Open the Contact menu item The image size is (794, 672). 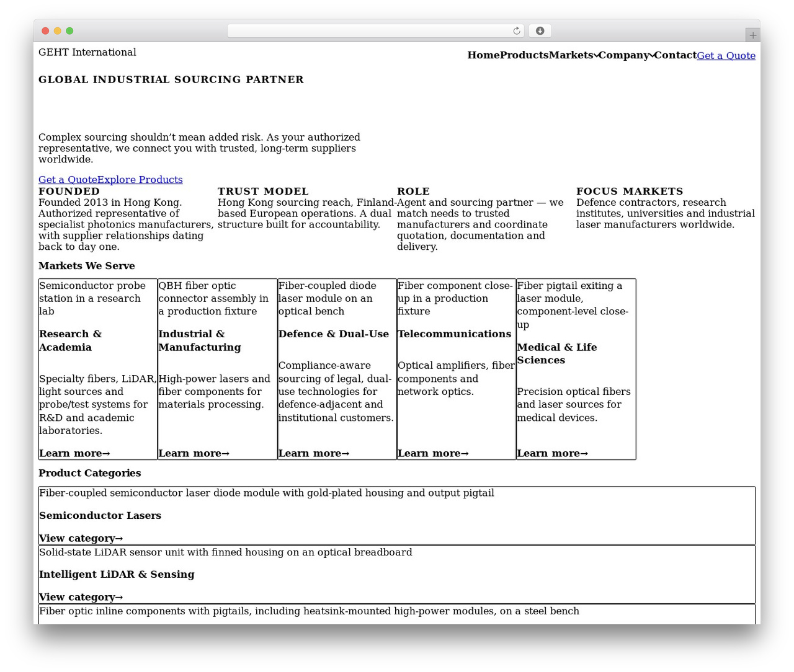[675, 55]
